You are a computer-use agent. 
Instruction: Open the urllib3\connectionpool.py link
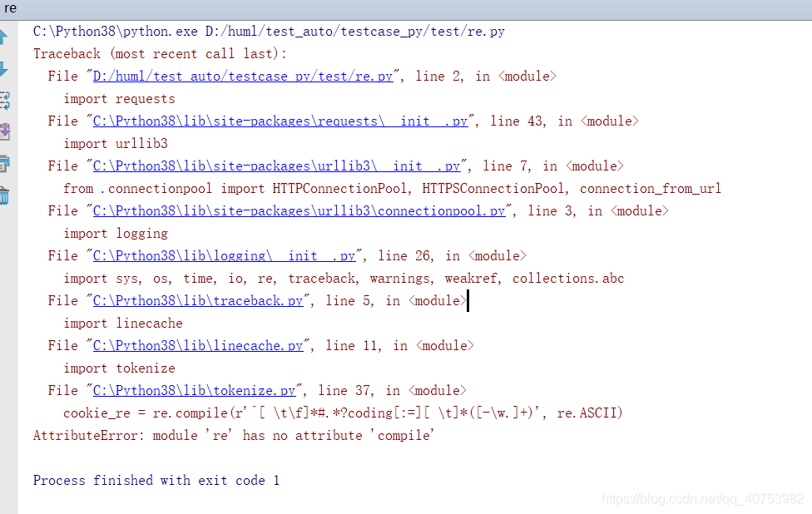click(299, 211)
